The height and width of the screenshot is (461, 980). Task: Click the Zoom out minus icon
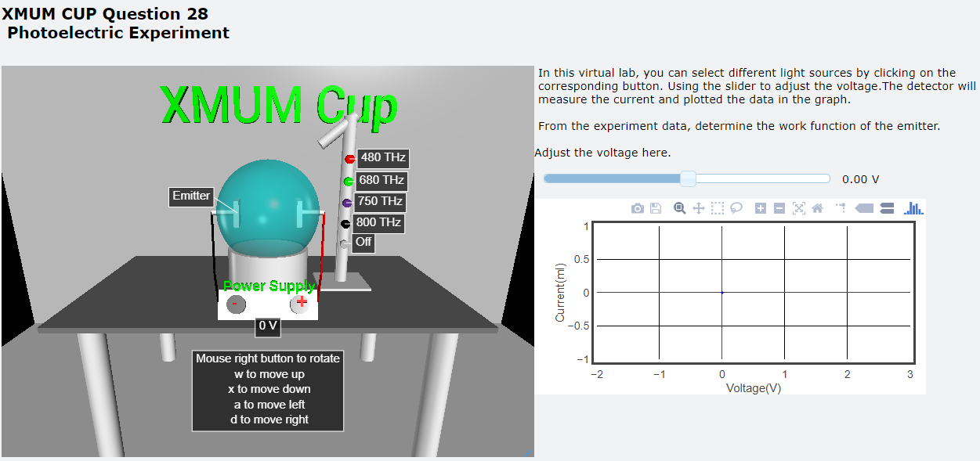coord(779,208)
